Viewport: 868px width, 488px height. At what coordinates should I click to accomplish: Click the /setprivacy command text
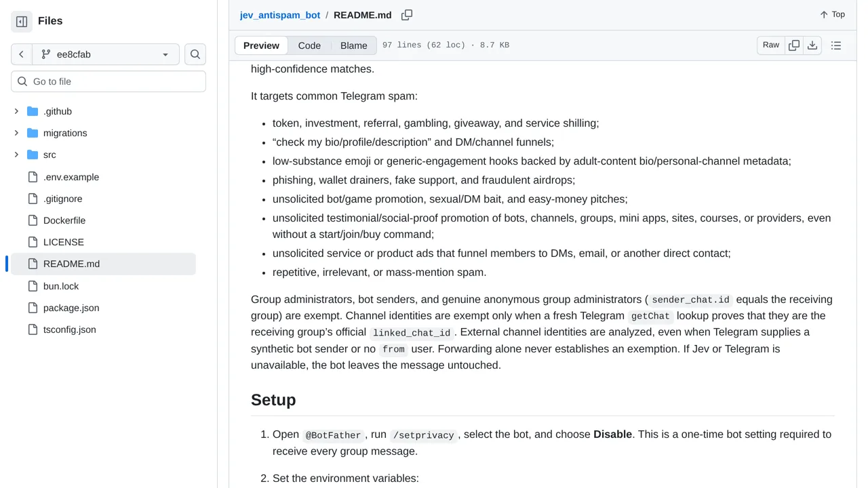click(x=423, y=435)
